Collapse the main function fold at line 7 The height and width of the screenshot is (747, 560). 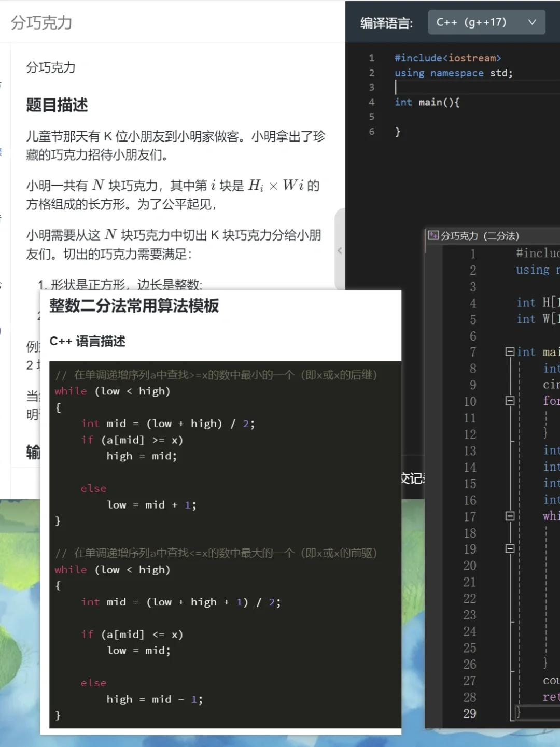[510, 352]
